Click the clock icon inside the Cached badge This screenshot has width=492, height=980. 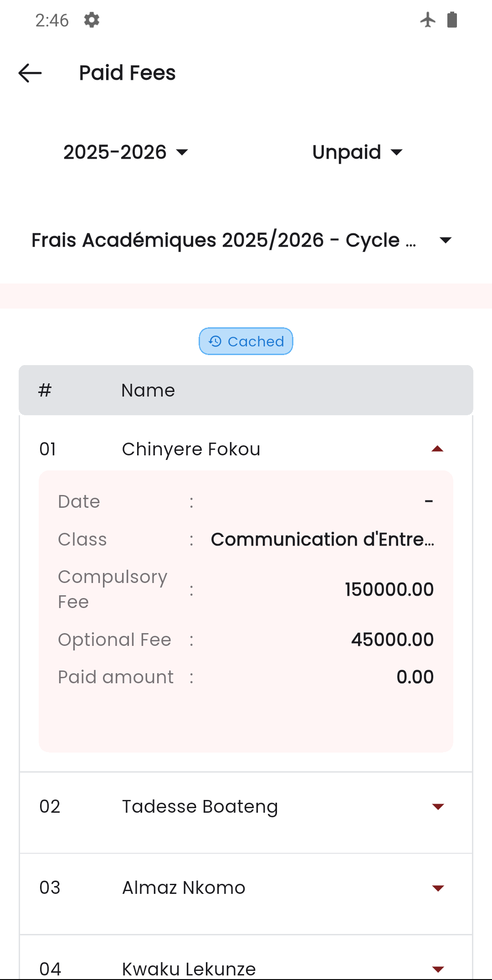click(x=215, y=340)
